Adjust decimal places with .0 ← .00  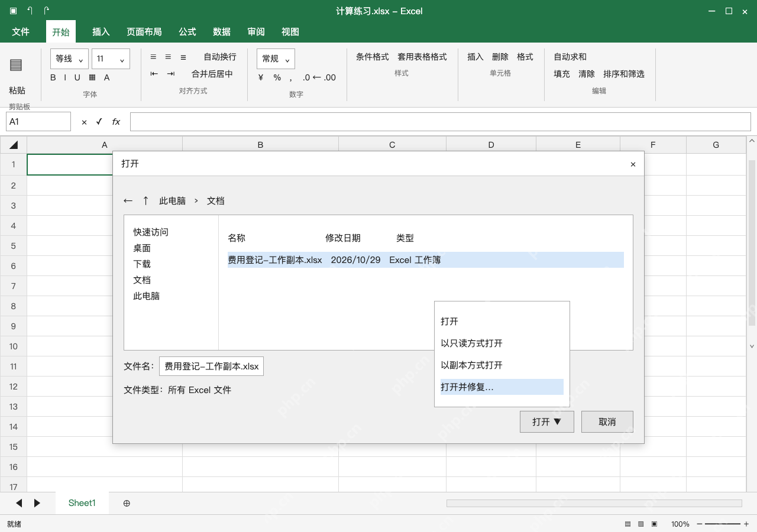(x=319, y=77)
